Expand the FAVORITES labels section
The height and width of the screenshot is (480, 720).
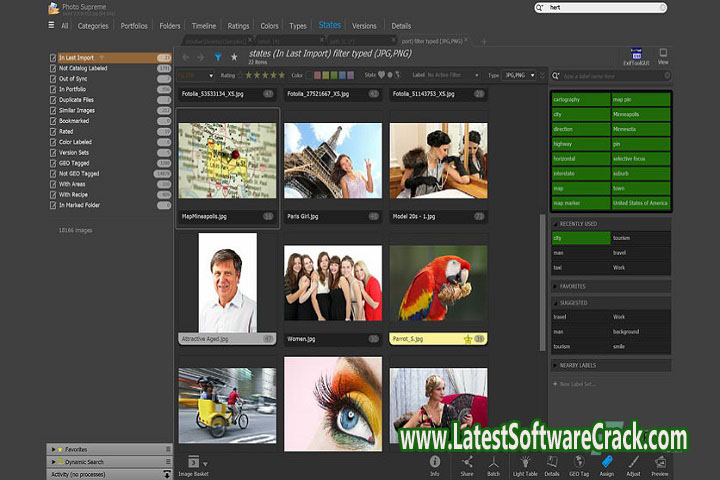pos(555,287)
